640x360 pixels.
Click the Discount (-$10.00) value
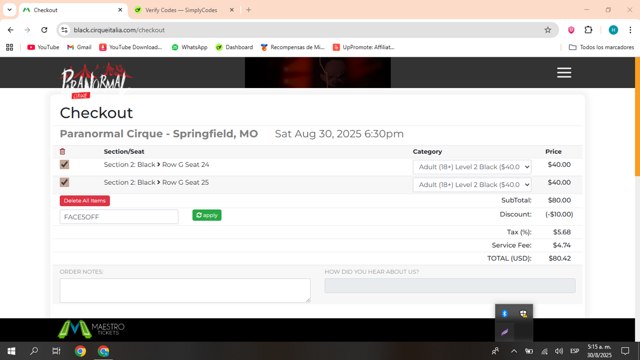point(559,214)
